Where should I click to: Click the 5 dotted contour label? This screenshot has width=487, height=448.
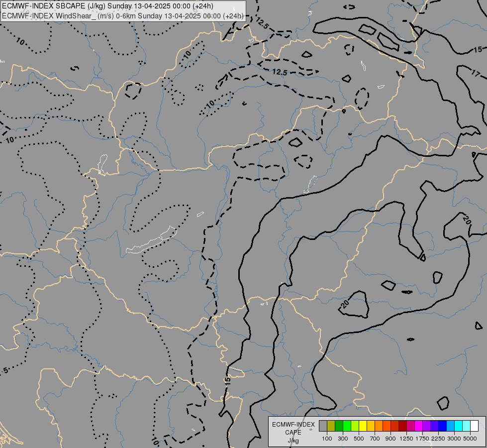point(5,370)
